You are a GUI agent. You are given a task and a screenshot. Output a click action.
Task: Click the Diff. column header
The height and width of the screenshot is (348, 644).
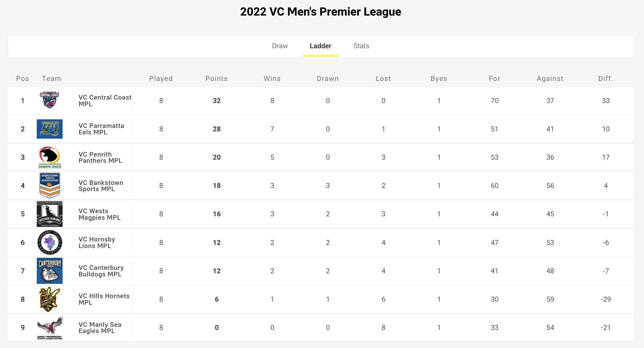click(x=605, y=78)
